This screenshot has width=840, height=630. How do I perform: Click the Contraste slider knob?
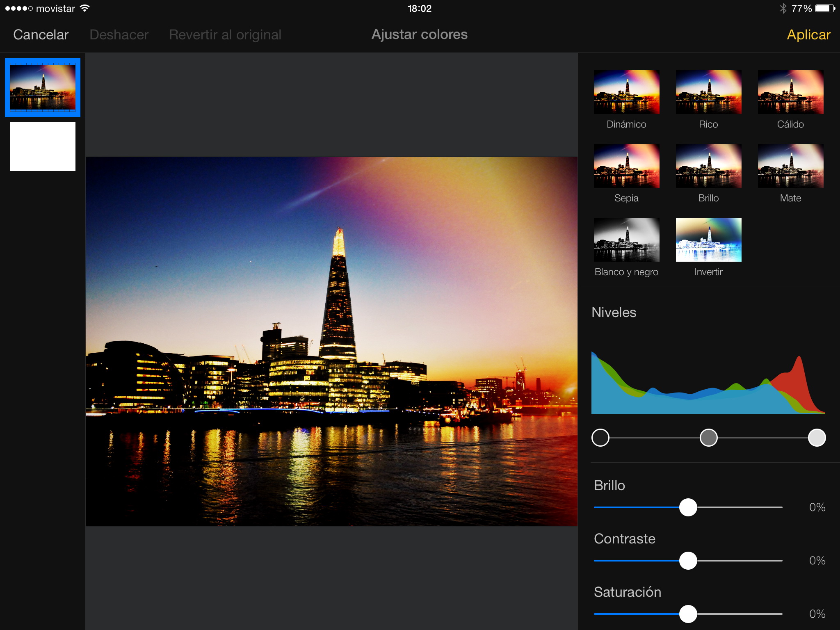(x=688, y=561)
